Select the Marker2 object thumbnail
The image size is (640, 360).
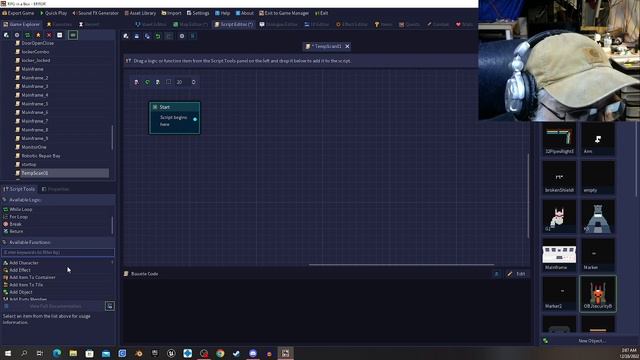(559, 293)
